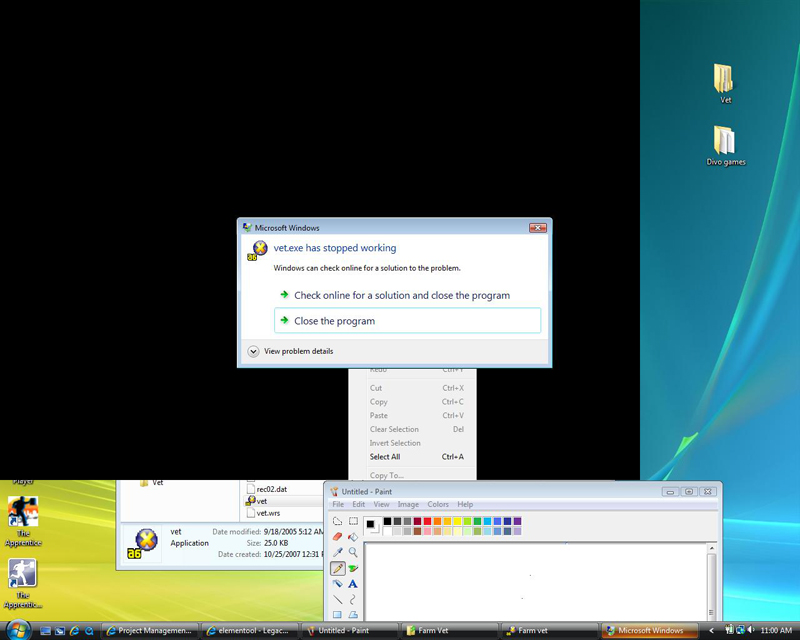Click the foreground/background color indicator box
Screen dimensions: 800x640
tap(372, 526)
